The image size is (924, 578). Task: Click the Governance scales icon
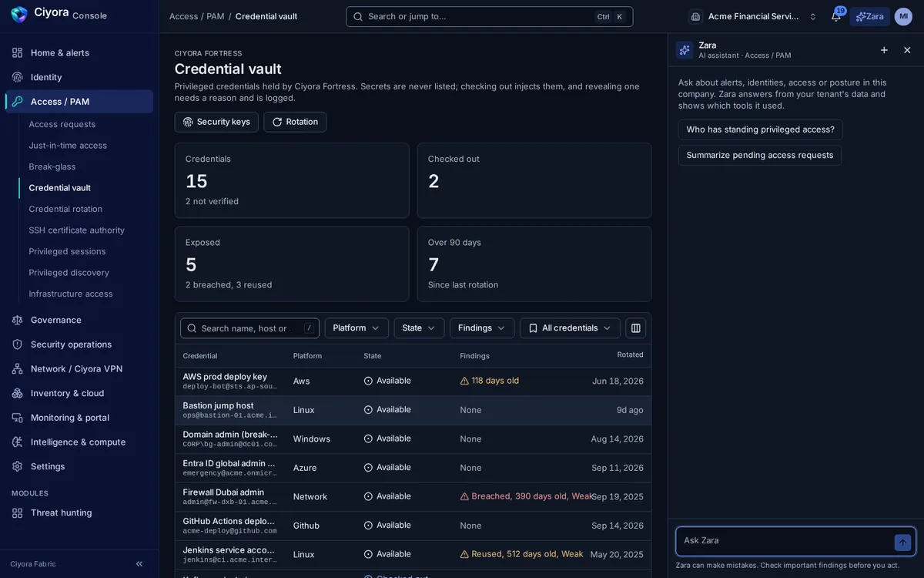point(17,320)
